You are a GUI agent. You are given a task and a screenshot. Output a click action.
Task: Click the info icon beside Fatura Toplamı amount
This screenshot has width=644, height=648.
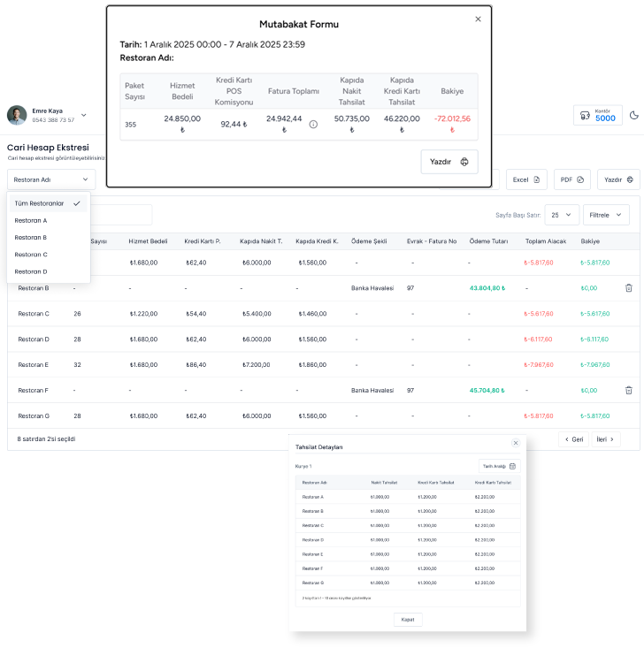tap(313, 125)
